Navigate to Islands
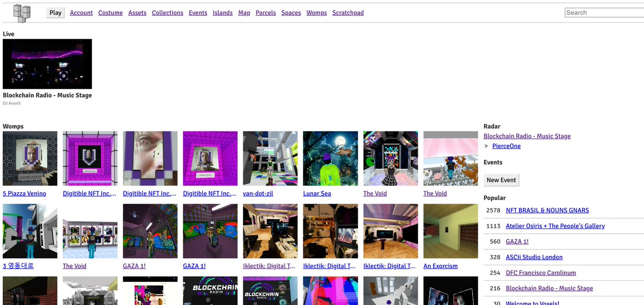Screen dimensions: 644x305 [x=223, y=13]
